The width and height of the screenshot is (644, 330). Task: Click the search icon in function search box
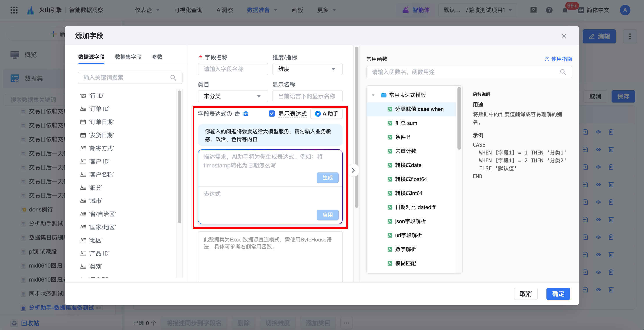pyautogui.click(x=563, y=72)
